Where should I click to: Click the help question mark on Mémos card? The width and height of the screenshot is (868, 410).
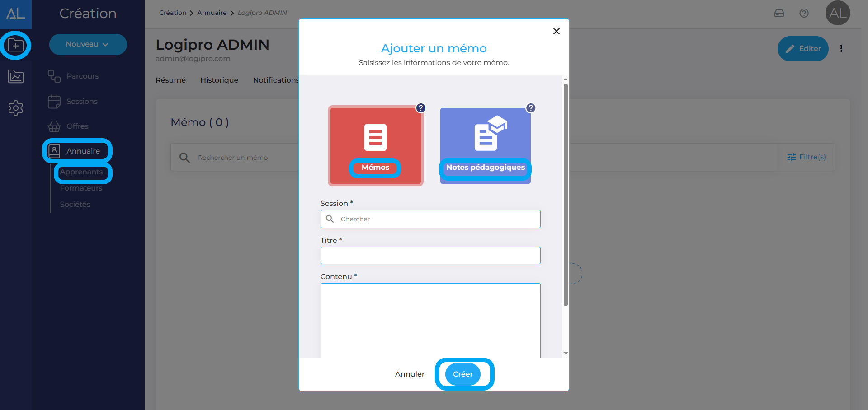pos(421,108)
